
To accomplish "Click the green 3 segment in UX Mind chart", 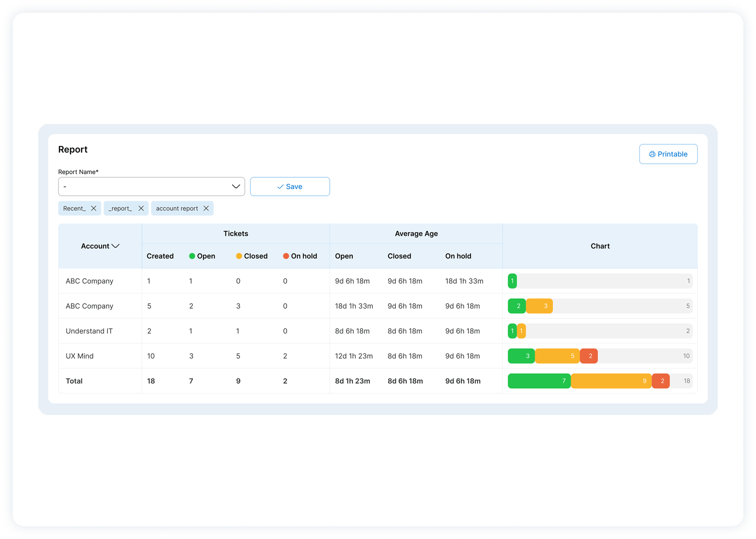I will coord(521,356).
